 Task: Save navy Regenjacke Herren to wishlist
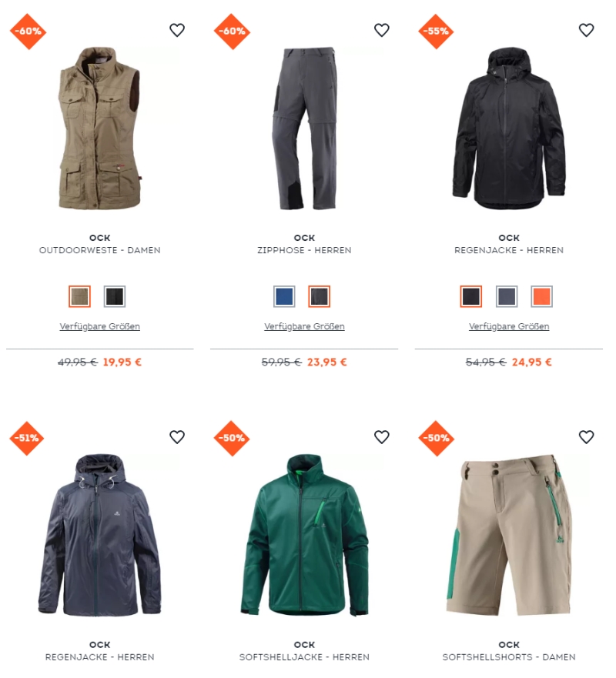[x=177, y=437]
